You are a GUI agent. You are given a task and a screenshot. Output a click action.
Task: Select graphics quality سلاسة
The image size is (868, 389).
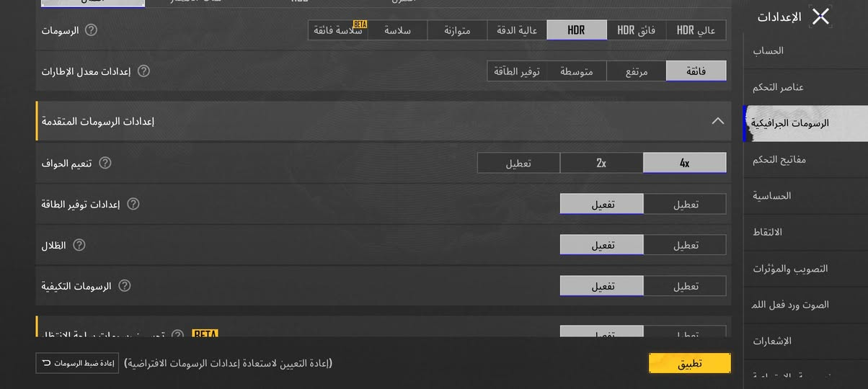point(398,30)
